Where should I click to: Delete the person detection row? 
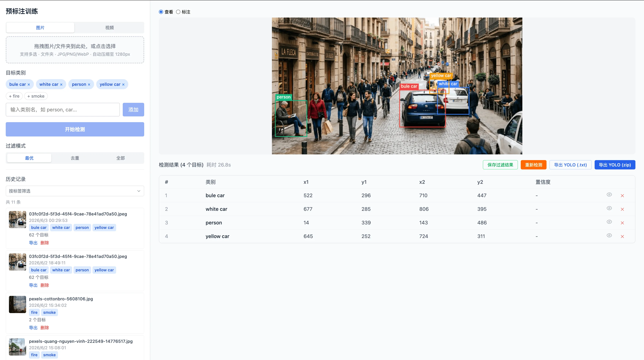622,223
